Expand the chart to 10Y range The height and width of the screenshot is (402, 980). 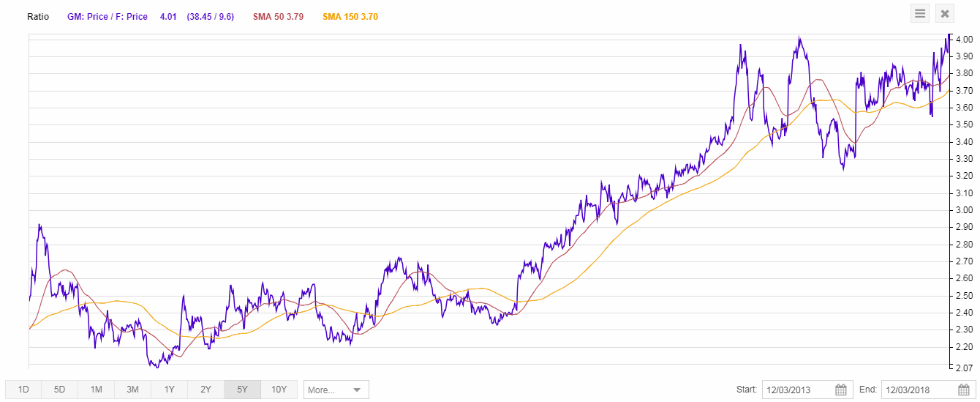coord(279,390)
